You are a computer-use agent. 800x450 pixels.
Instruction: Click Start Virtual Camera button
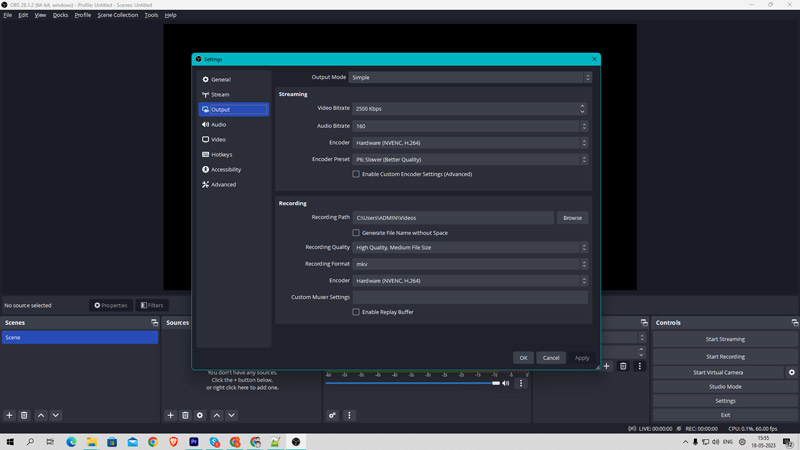(718, 372)
